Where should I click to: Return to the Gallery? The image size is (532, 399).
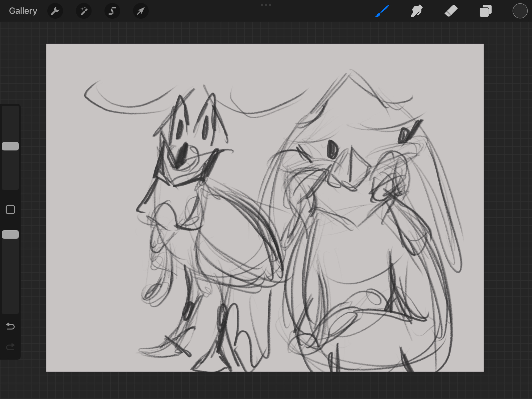coord(23,11)
